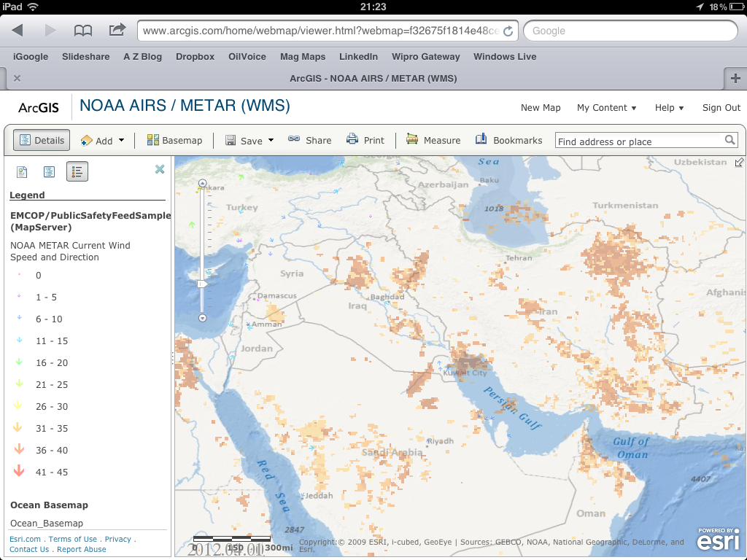
Task: Click the Report Abuse link
Action: [82, 549]
